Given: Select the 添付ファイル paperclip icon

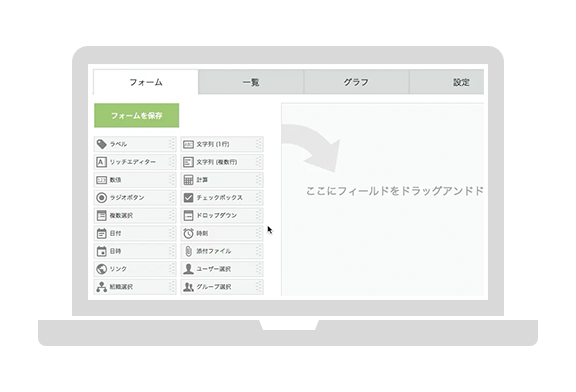Looking at the screenshot, I should (x=188, y=251).
